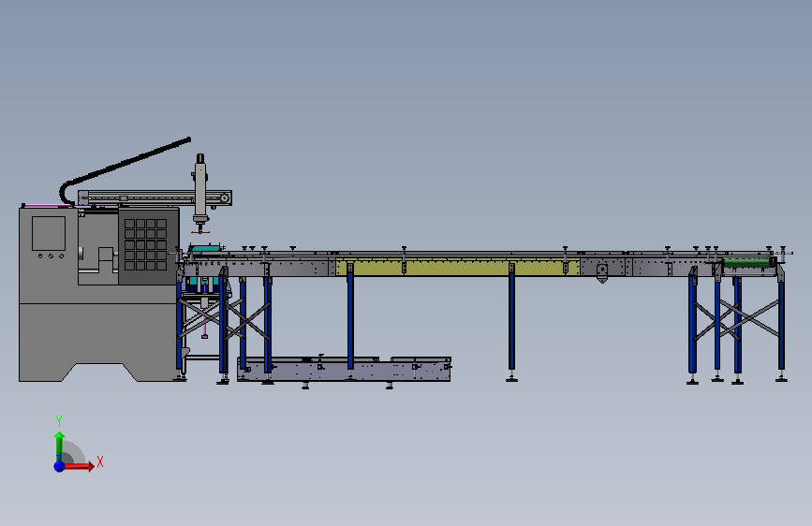Select the teal fixture on conveyor start
812x526 pixels.
[x=206, y=249]
